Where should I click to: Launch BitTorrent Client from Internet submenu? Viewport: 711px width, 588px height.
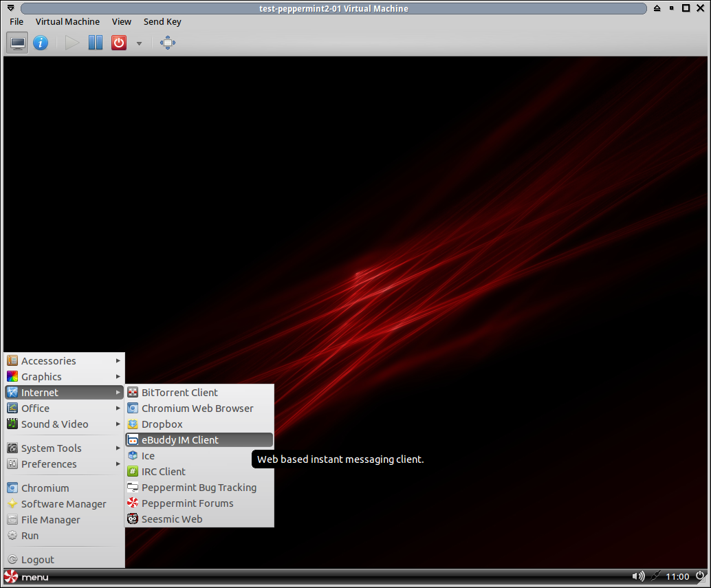point(199,393)
